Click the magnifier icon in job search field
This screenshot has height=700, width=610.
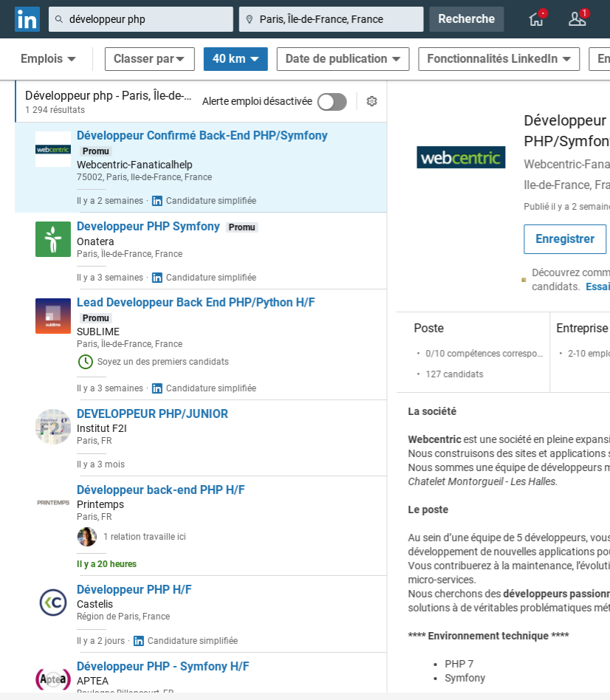59,19
